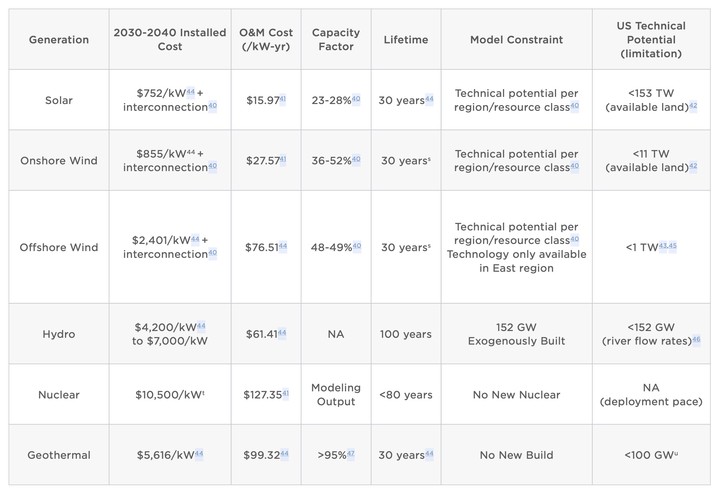The width and height of the screenshot is (720, 494).
Task: Follow footnote 40 after 23-28% capacity factor
Action: pos(356,99)
